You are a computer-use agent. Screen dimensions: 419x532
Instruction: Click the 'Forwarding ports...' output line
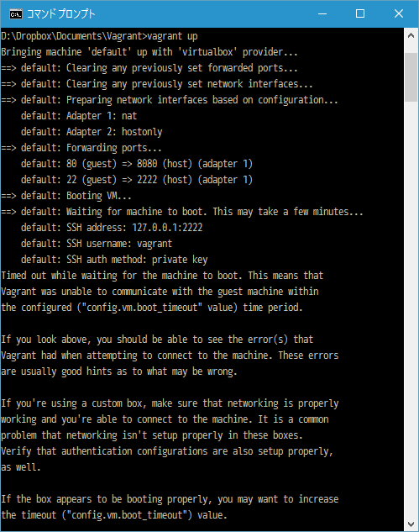81,148
